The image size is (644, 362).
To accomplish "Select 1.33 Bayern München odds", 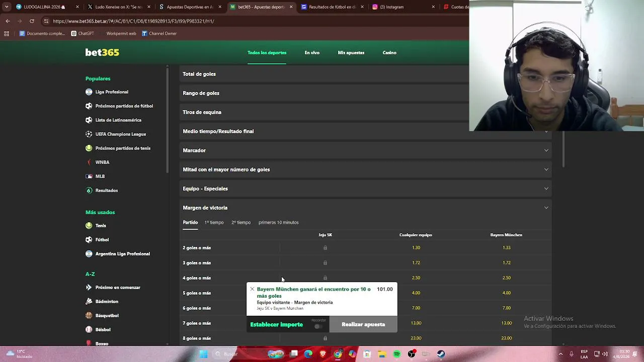I will point(506,248).
